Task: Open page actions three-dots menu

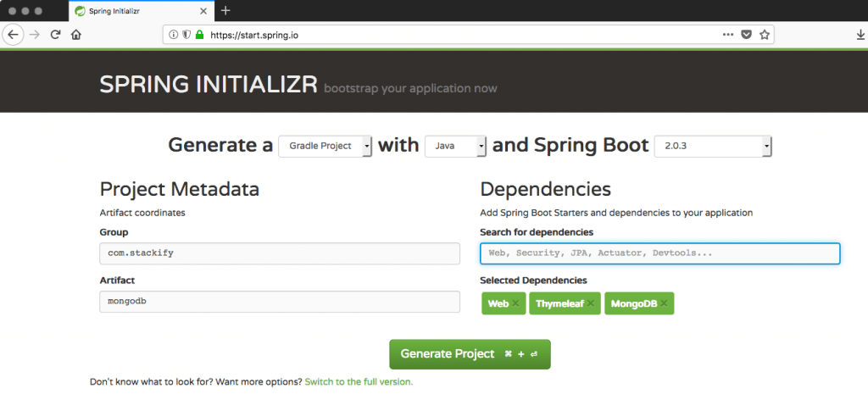Action: 728,34
